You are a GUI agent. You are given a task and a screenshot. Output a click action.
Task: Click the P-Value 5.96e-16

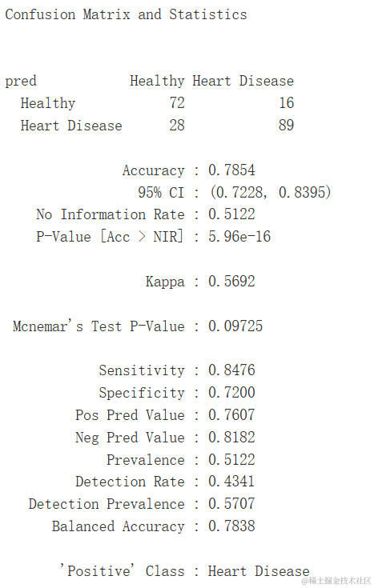tap(239, 237)
